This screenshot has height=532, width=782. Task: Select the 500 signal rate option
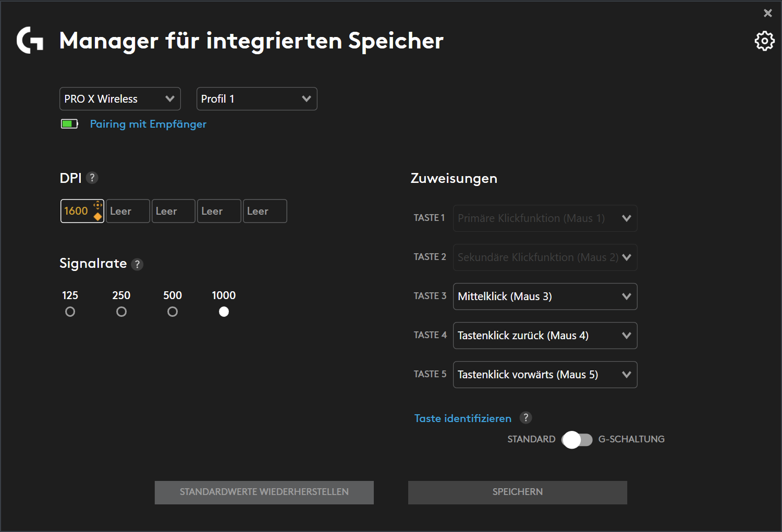(x=173, y=312)
